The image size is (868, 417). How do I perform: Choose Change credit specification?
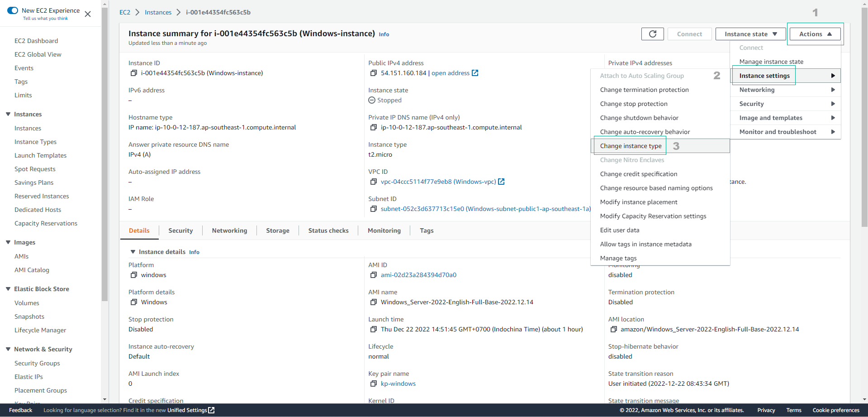660,174
